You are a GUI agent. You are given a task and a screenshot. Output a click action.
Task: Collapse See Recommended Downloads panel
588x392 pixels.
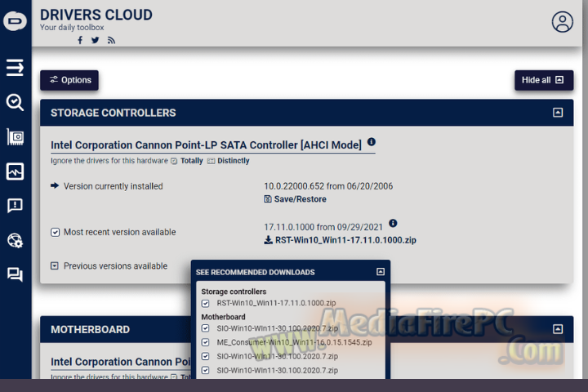pyautogui.click(x=381, y=272)
